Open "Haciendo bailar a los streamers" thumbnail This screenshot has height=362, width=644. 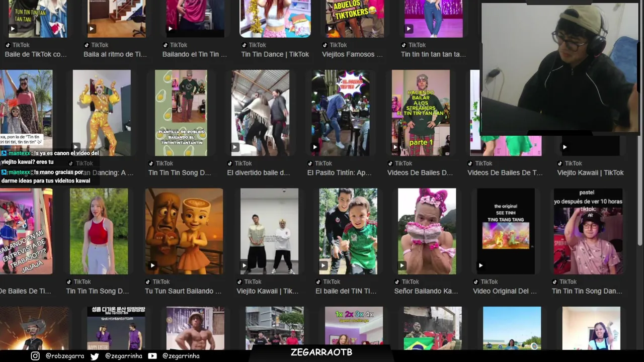(x=421, y=113)
